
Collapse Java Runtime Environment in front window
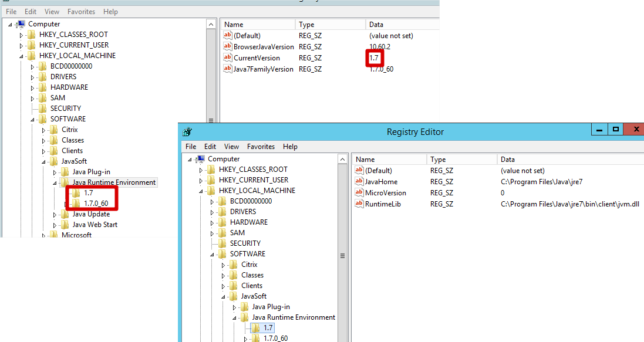pyautogui.click(x=234, y=318)
